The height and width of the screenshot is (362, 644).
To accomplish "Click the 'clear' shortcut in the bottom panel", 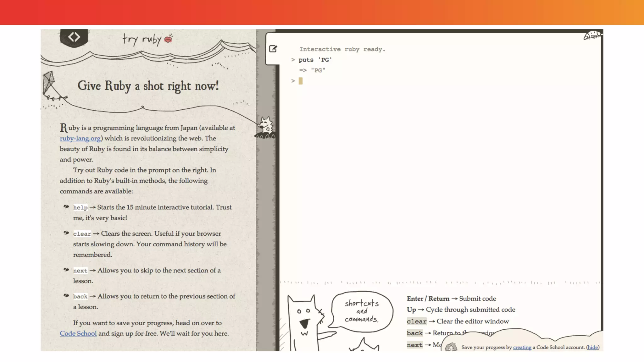I will [x=416, y=321].
